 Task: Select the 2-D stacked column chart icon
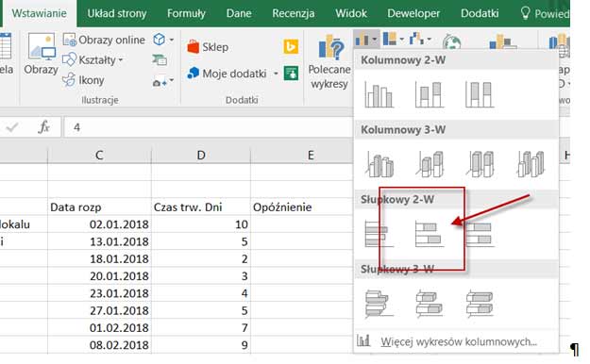click(x=430, y=94)
